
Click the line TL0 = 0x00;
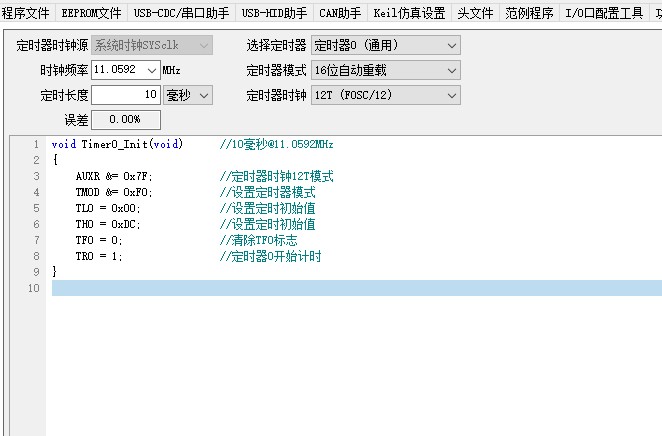pos(108,209)
